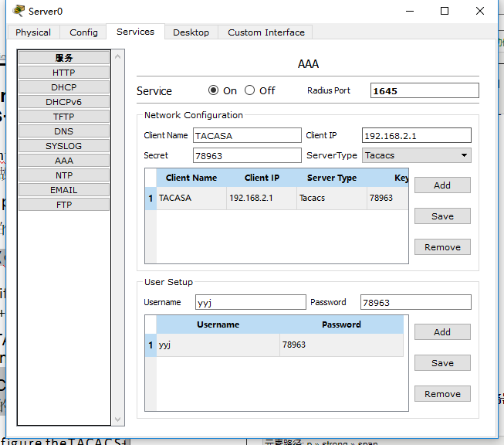504x445 pixels.
Task: Add the network client entry
Action: [442, 185]
